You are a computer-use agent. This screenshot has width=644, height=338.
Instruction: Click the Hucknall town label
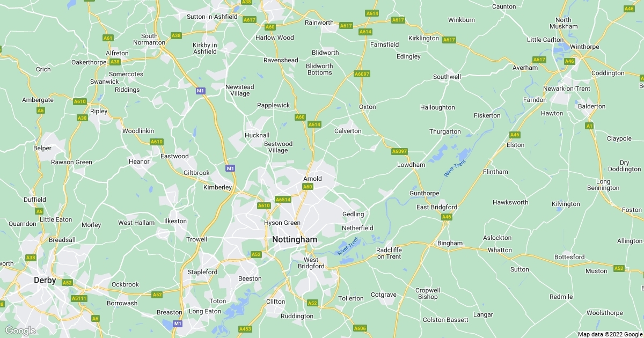(257, 135)
